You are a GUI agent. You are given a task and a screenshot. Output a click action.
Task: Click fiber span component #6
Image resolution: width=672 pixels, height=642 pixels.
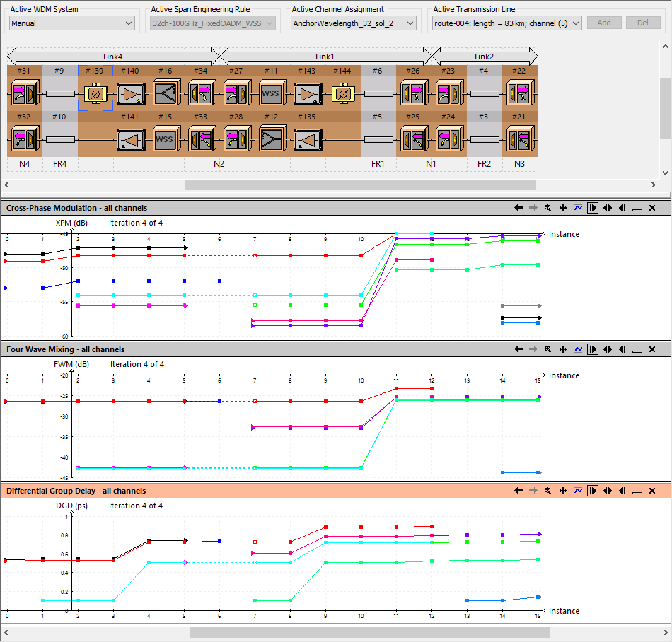tap(378, 93)
